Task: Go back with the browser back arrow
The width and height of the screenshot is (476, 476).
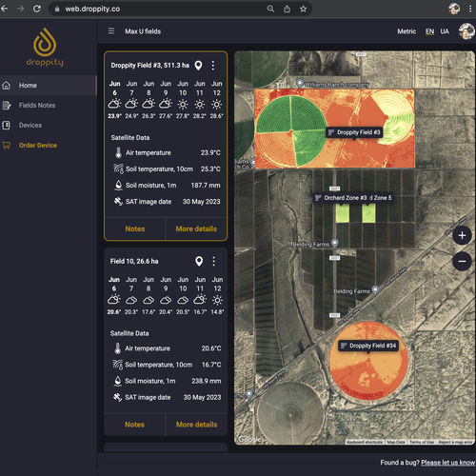Action: pos(5,9)
